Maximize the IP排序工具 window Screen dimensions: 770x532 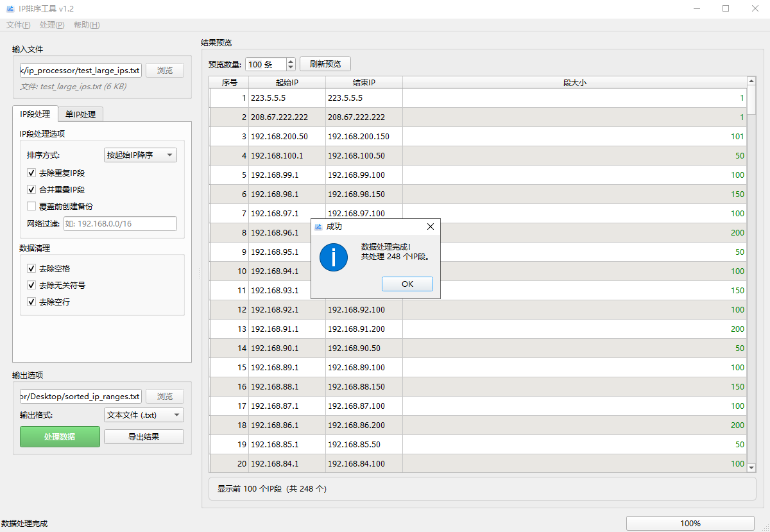[x=726, y=8]
